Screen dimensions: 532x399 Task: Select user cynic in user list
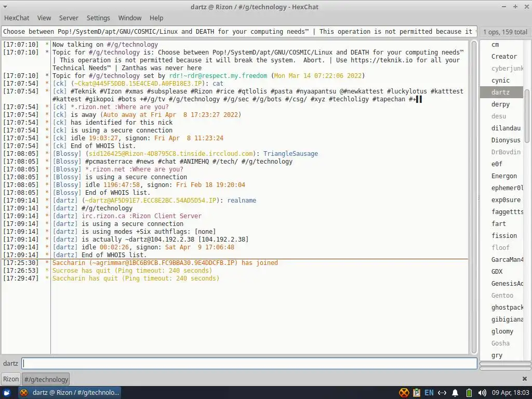(500, 81)
